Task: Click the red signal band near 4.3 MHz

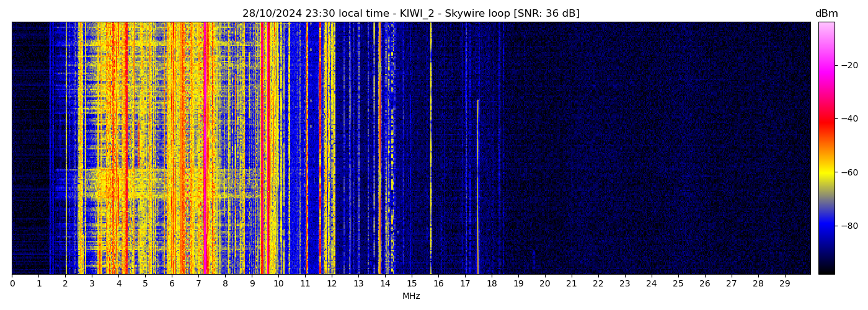Action: 126,149
